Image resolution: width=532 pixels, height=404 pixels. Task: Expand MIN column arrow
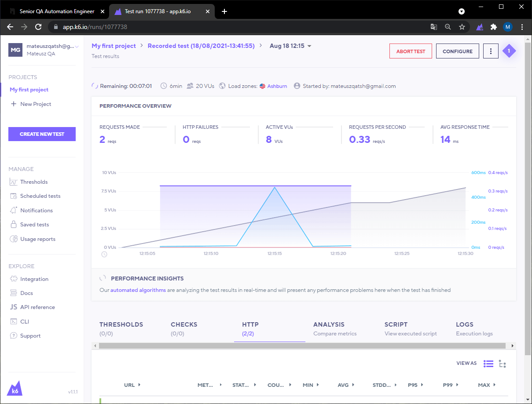tap(318, 385)
